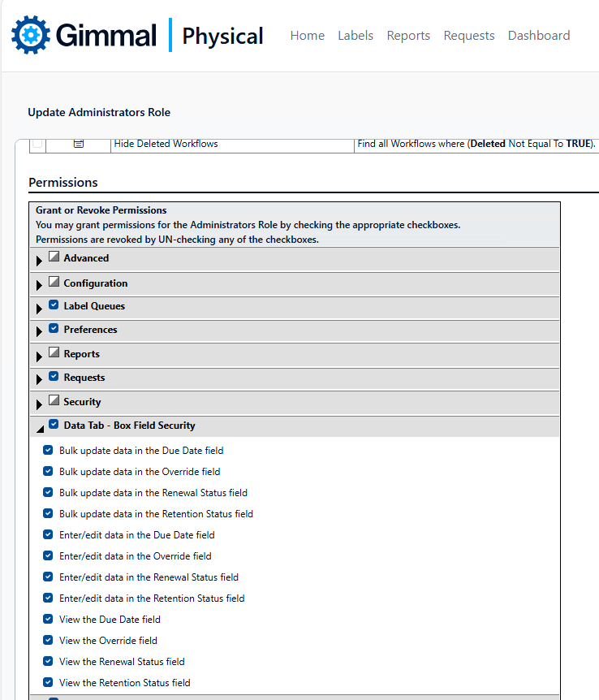The width and height of the screenshot is (599, 700).
Task: Click the Hide Deleted Workflows filter name
Action: pyautogui.click(x=166, y=144)
